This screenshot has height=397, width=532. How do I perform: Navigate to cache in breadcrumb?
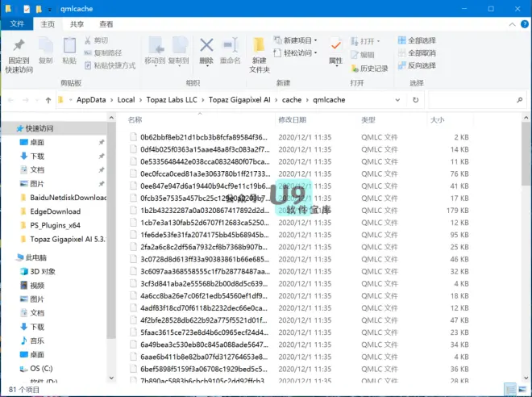(292, 100)
